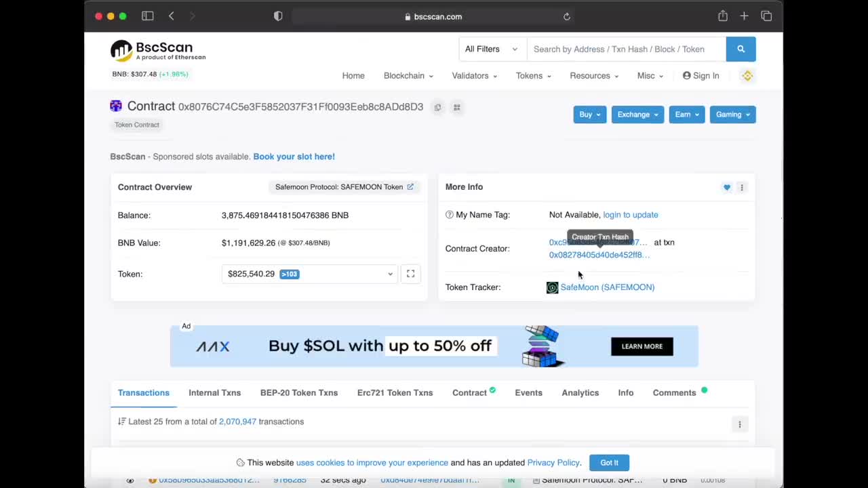Image resolution: width=868 pixels, height=488 pixels.
Task: Expand the Resources menu
Action: tap(594, 76)
